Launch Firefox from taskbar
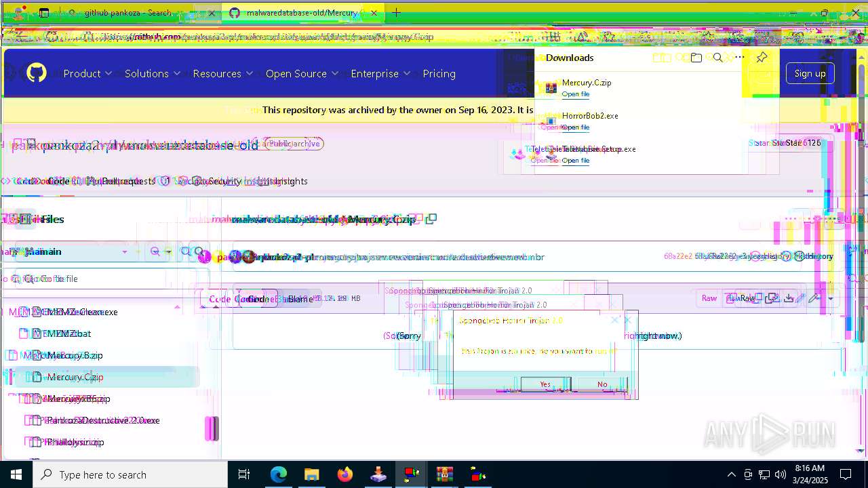Screen dimensions: 868x488 pyautogui.click(x=344, y=474)
